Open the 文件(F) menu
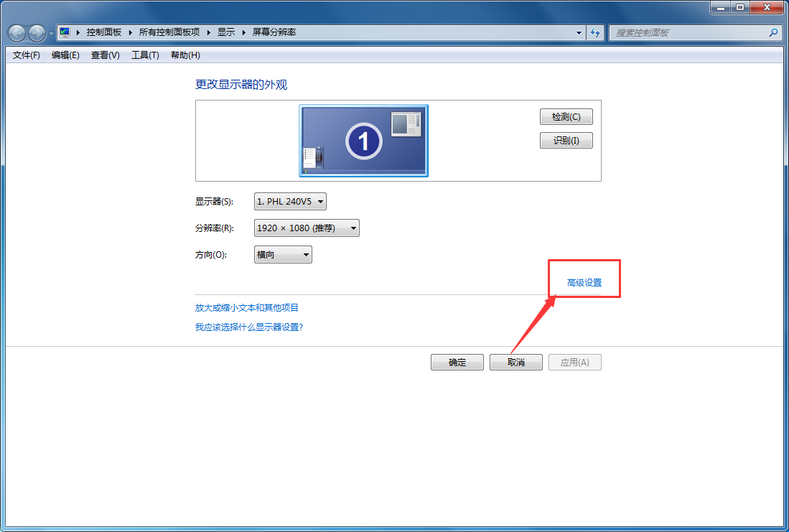Screen dimensions: 789x532 [x=27, y=55]
